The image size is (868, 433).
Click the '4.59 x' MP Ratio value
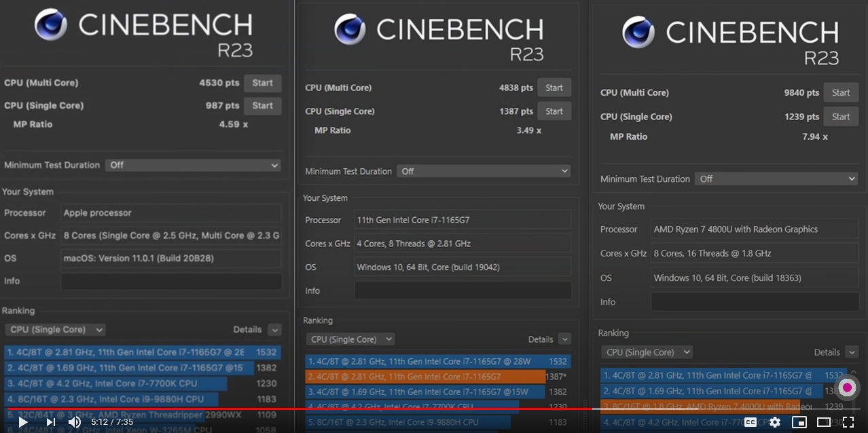point(233,124)
